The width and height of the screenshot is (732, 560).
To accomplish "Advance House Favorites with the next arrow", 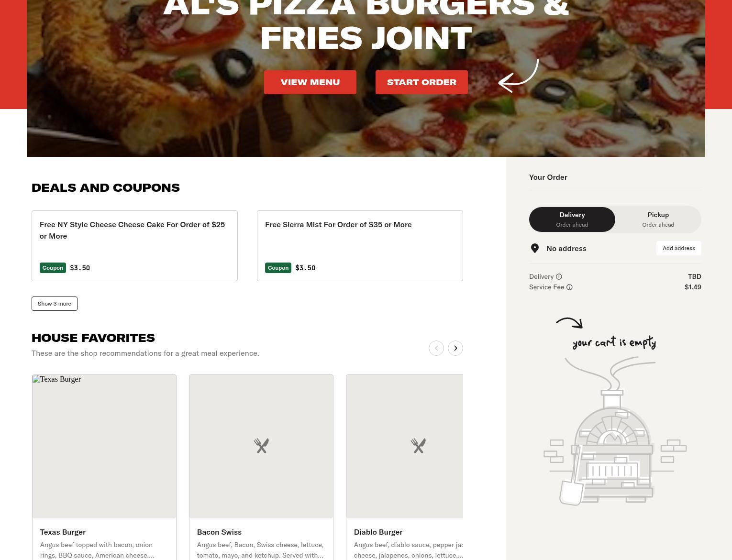I will (x=455, y=348).
